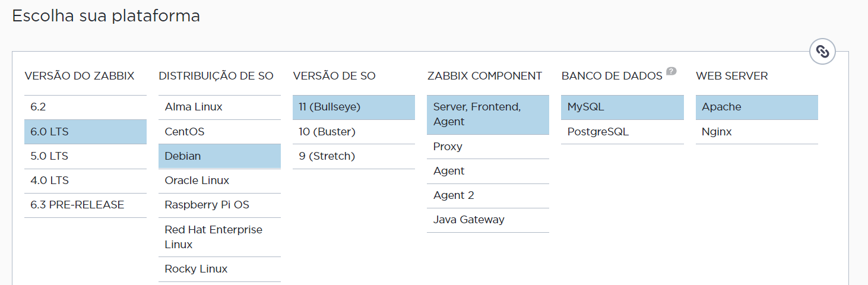Choose OS version 10 (Buster)

point(354,132)
